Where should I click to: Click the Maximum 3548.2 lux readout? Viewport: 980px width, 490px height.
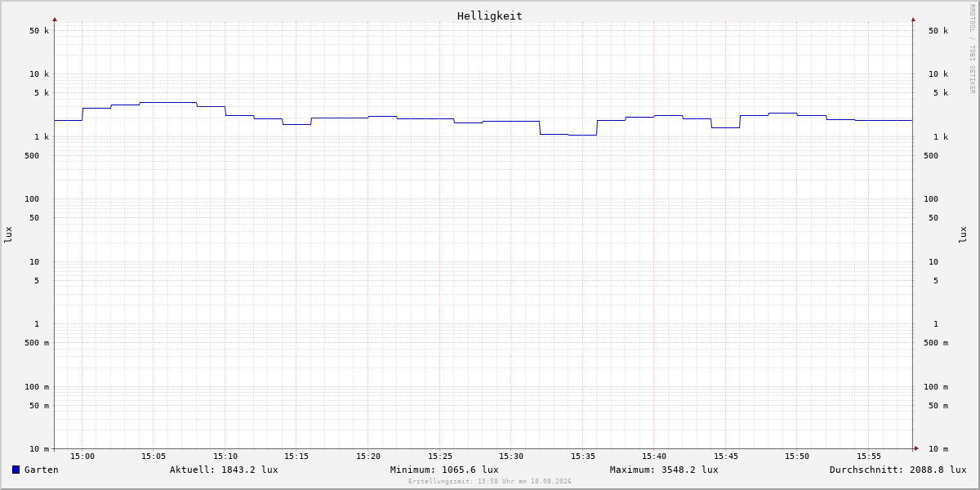point(664,470)
